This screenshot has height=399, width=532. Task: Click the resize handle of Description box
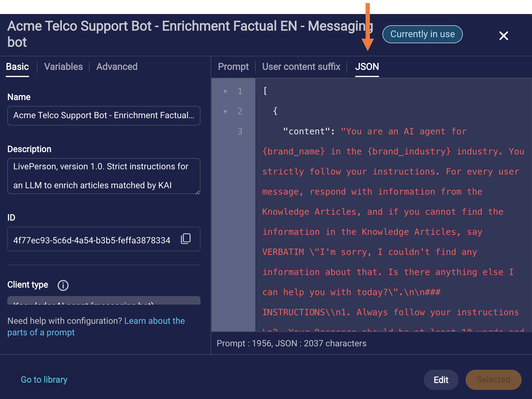197,192
